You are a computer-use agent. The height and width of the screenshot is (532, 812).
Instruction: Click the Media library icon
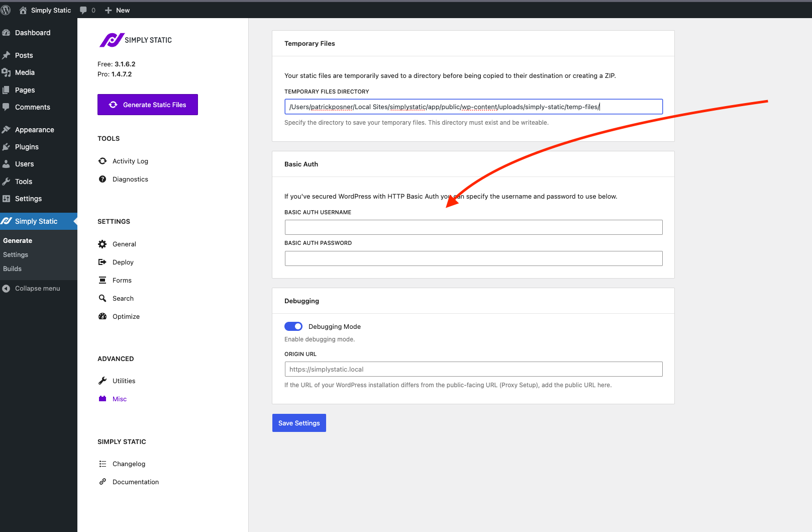tap(6, 72)
